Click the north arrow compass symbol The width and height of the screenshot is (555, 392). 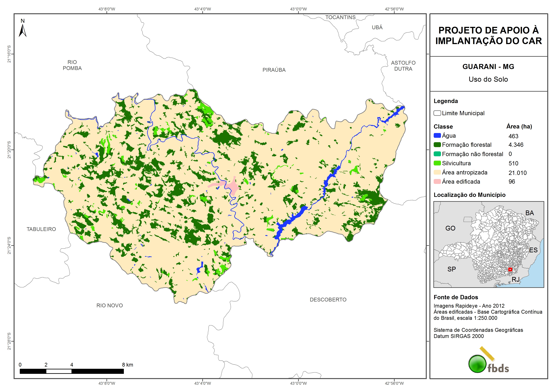(22, 31)
